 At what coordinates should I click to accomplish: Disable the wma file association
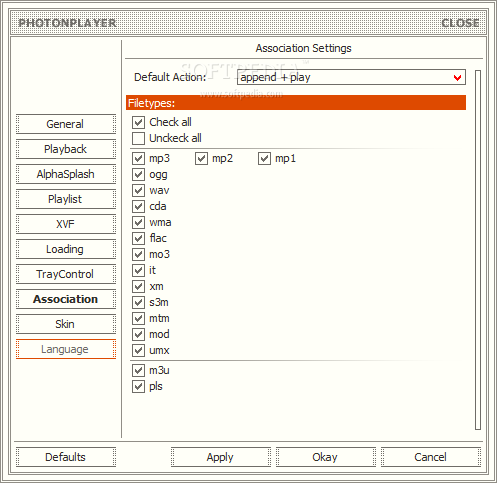(x=138, y=222)
